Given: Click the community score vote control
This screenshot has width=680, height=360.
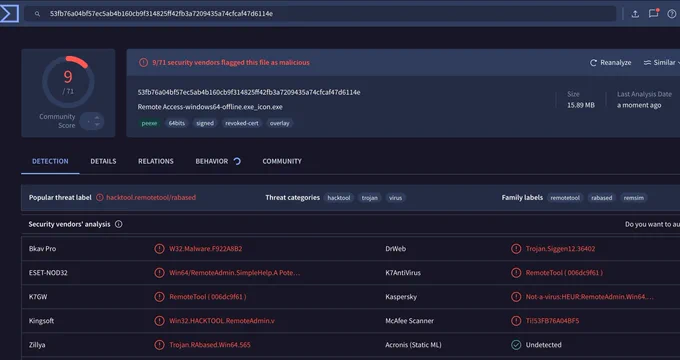Looking at the screenshot, I should click(92, 121).
